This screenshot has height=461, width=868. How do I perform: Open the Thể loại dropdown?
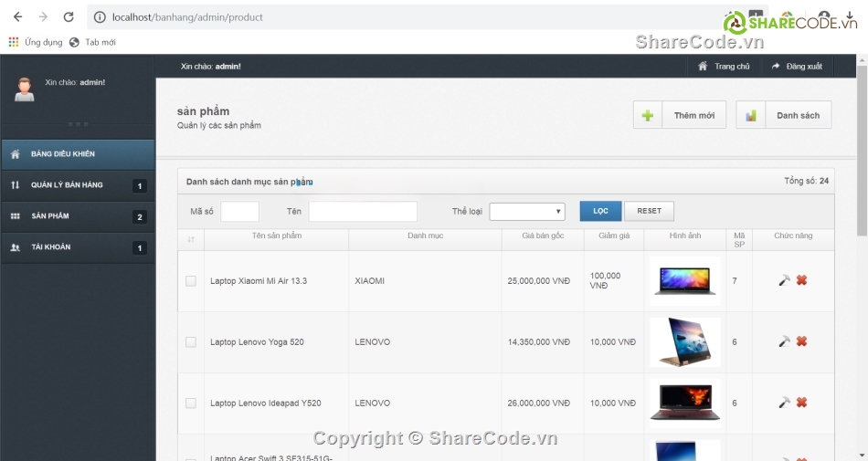point(527,211)
